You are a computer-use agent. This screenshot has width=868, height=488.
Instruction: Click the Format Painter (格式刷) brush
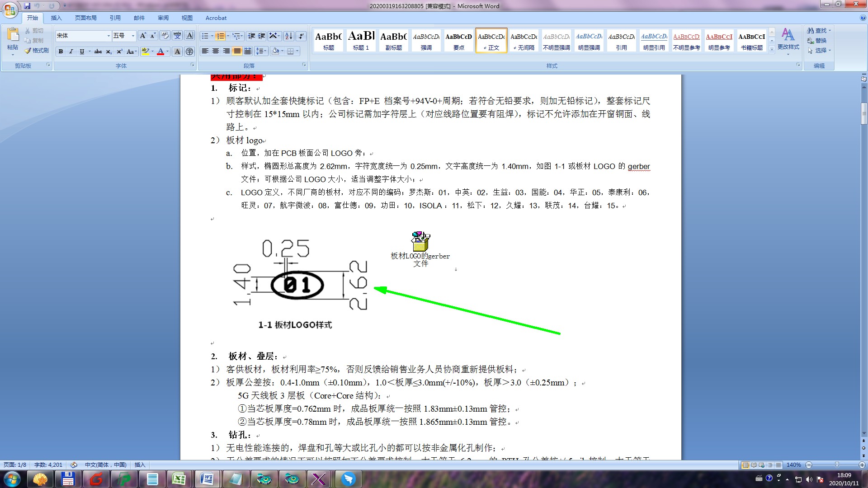[x=37, y=51]
